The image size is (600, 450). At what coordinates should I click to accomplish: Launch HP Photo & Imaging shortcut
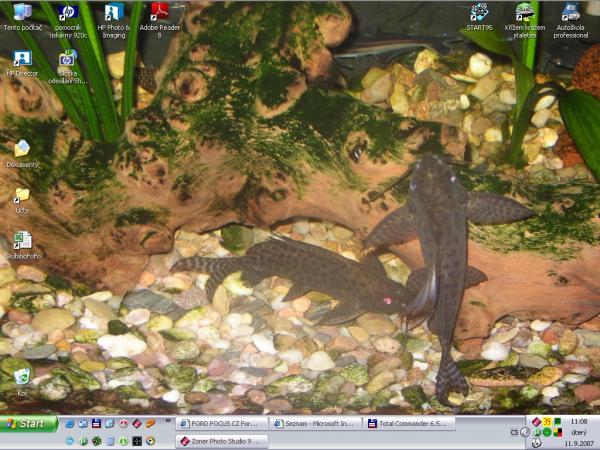pos(114,13)
